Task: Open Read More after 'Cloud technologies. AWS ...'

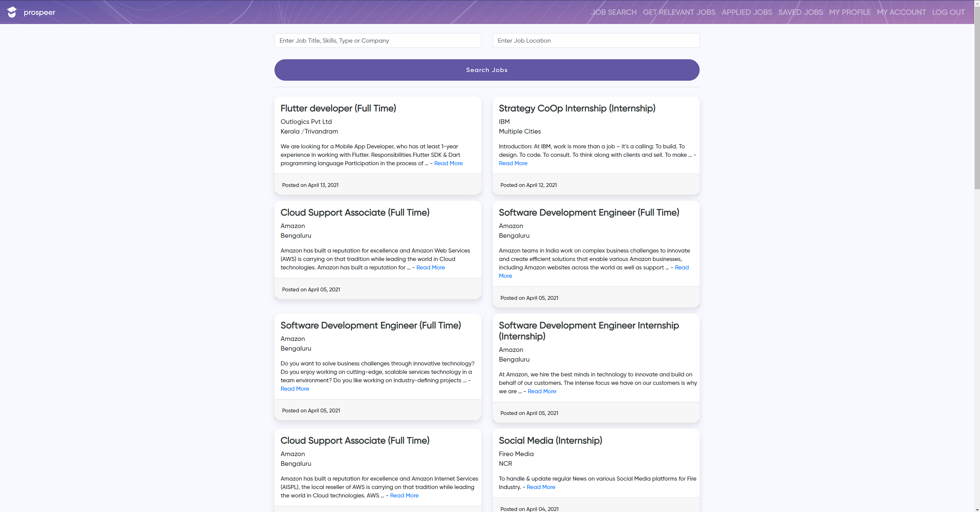Action: click(x=404, y=496)
